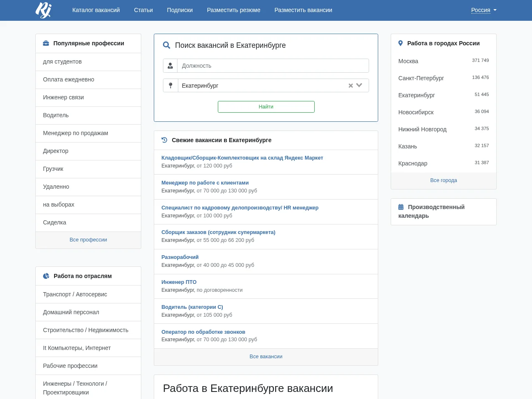Viewport: 532px width, 399px height.
Task: Click the location marker icon beside Работа в городах
Action: coord(401,43)
